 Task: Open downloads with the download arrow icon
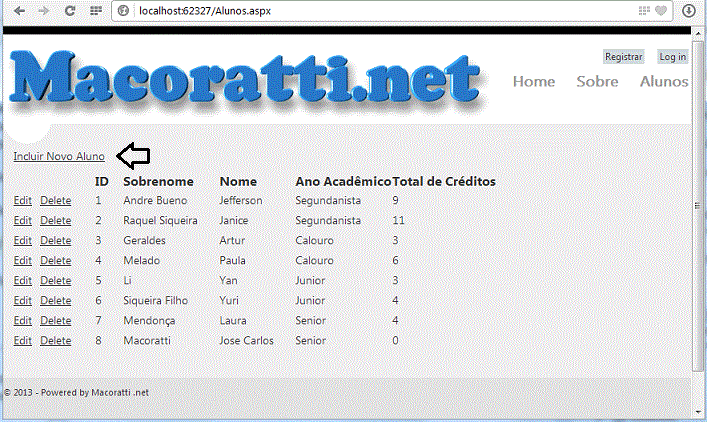[x=689, y=10]
